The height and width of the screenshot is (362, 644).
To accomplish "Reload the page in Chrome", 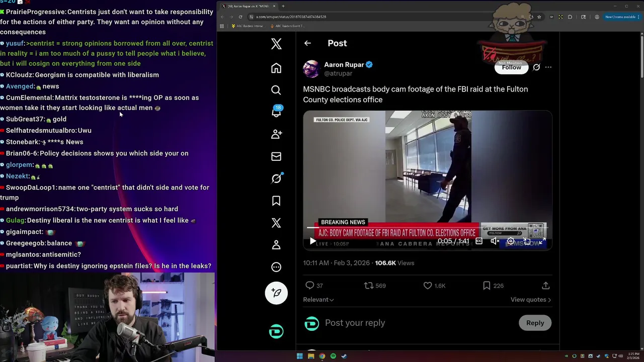I will tap(240, 17).
